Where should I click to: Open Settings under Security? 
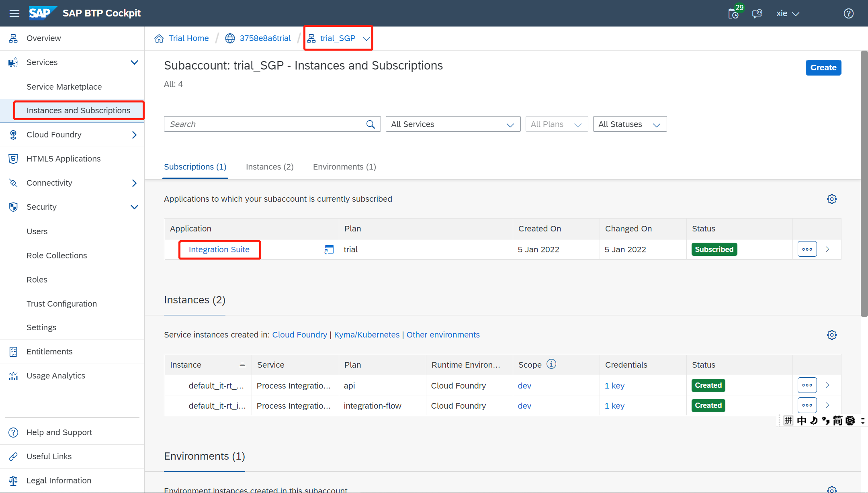coord(41,327)
